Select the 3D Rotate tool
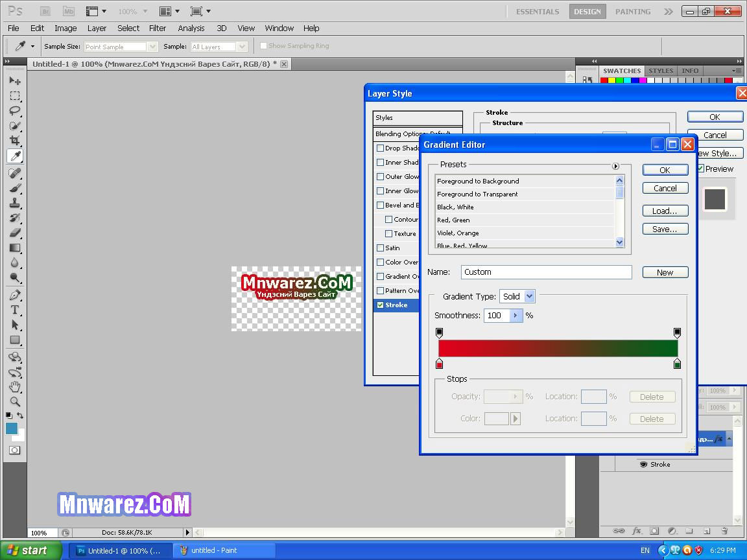 tap(15, 357)
